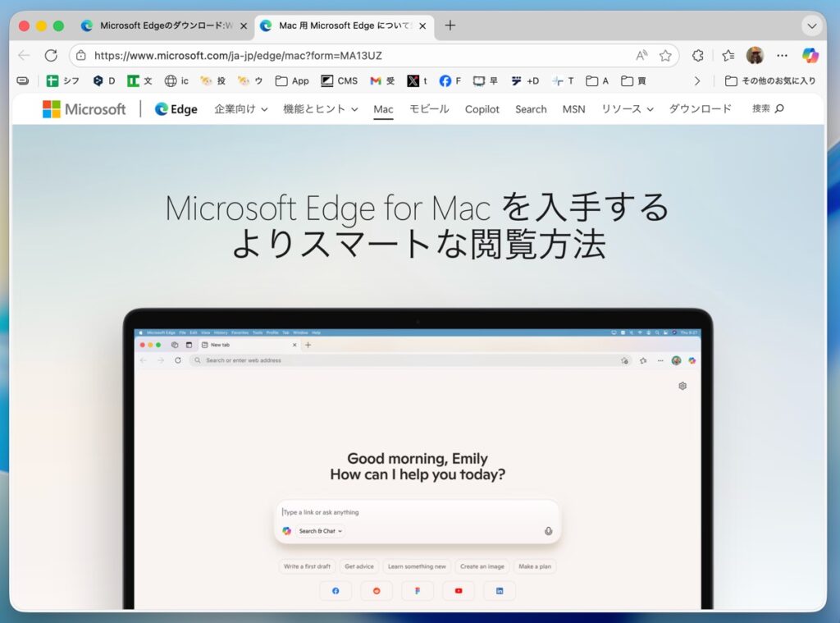Open the その他のお気に入り folder
The width and height of the screenshot is (840, 623).
point(770,81)
